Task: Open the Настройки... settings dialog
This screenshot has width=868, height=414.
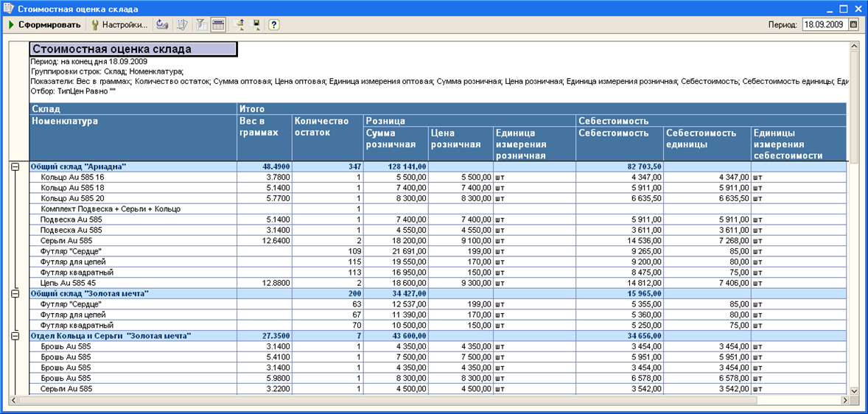Action: click(x=119, y=25)
